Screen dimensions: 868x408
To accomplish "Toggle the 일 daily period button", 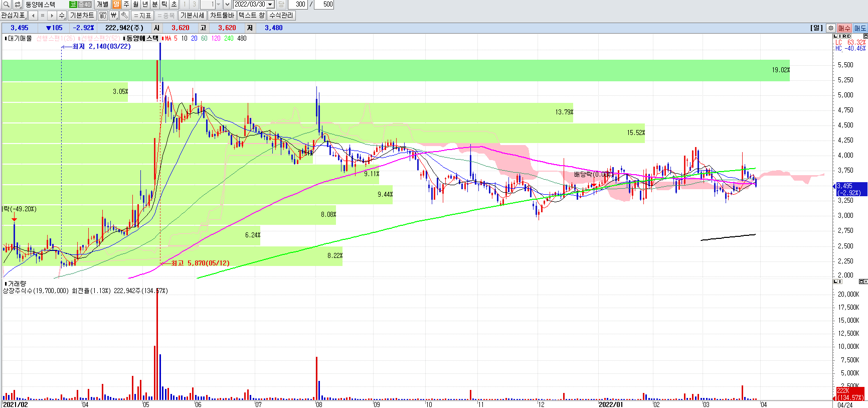I will point(116,5).
